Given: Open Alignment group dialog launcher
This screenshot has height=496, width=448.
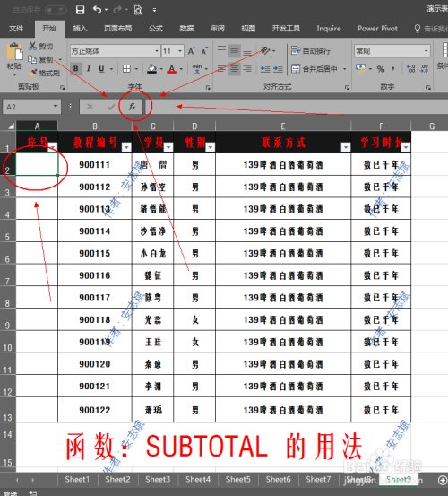Looking at the screenshot, I should coord(348,88).
